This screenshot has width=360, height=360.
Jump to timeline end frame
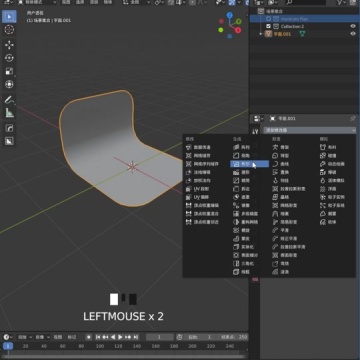(136, 337)
